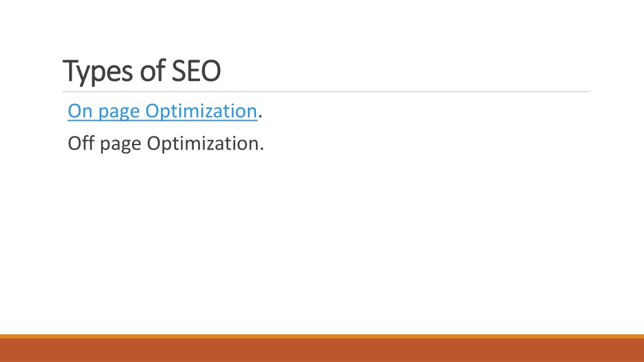644x362 pixels.
Task: Click the word 'Optimization' in the blue link
Action: pyautogui.click(x=201, y=111)
